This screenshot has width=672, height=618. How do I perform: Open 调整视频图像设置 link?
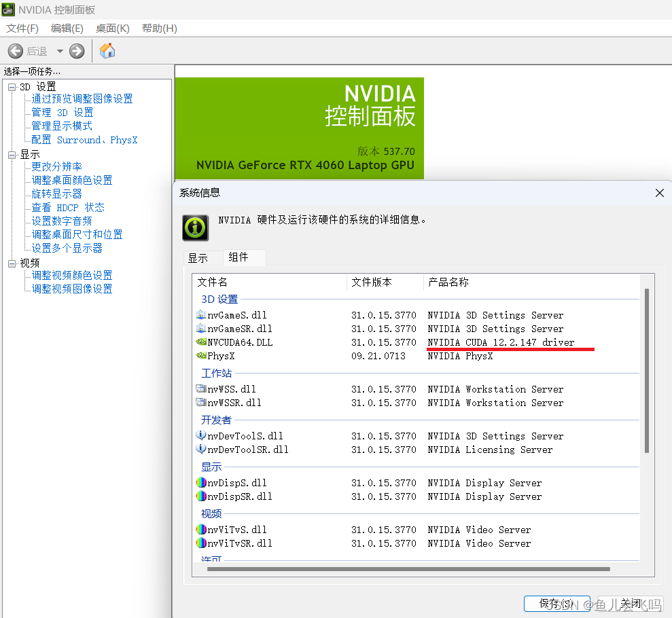point(71,289)
